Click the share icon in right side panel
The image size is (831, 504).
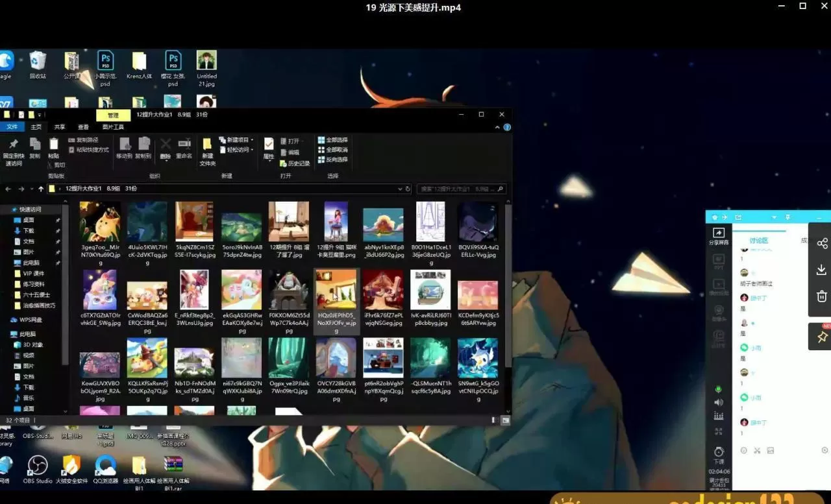pos(822,244)
